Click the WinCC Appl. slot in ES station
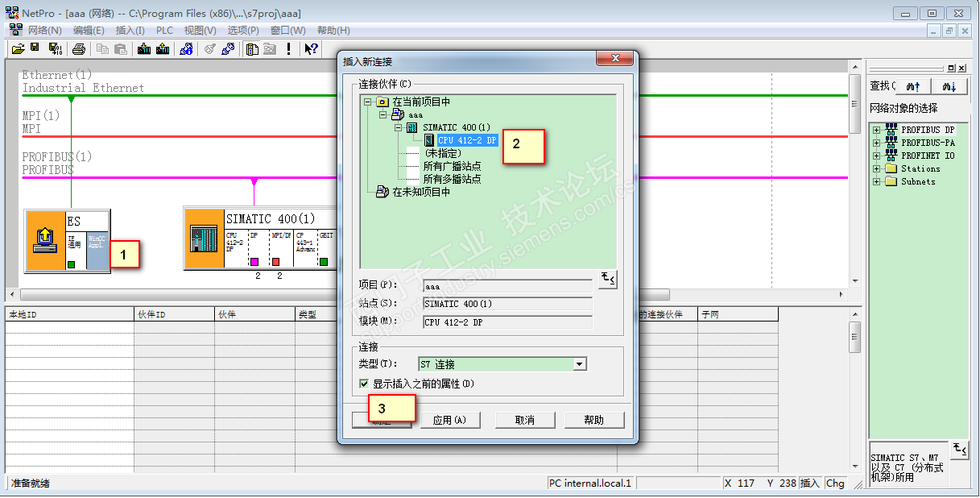This screenshot has height=498, width=980. coord(97,250)
